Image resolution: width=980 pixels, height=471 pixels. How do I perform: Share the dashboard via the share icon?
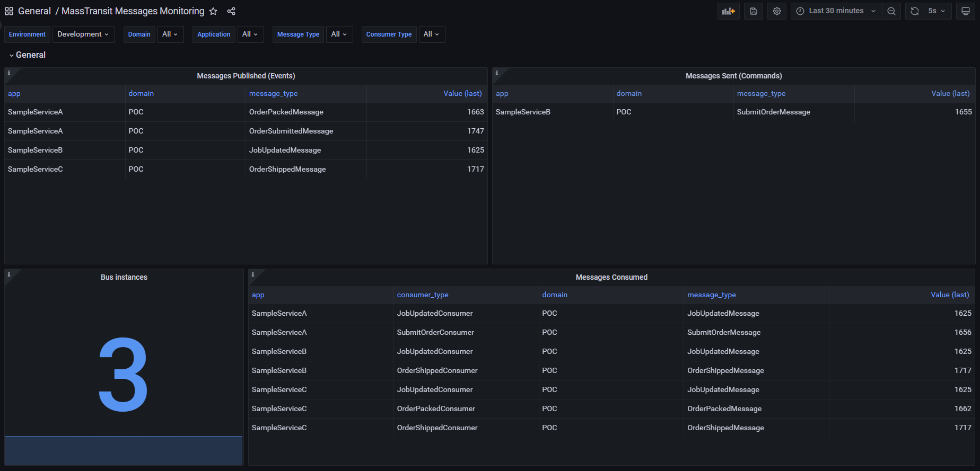(x=231, y=11)
